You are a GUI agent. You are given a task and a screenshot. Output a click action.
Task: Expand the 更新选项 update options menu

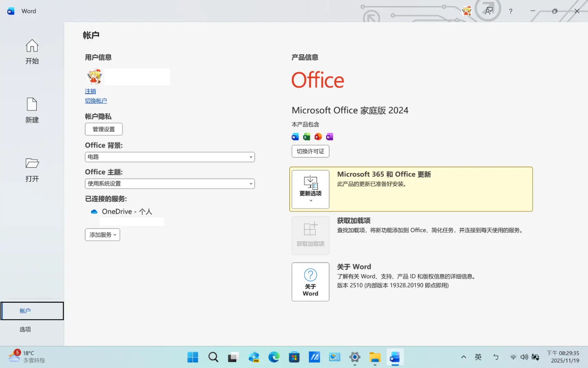coord(310,189)
